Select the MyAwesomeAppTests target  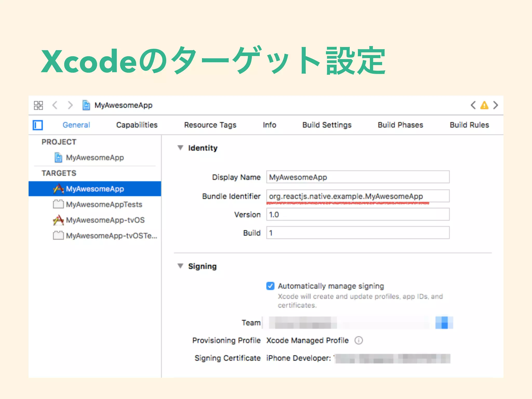(95, 204)
